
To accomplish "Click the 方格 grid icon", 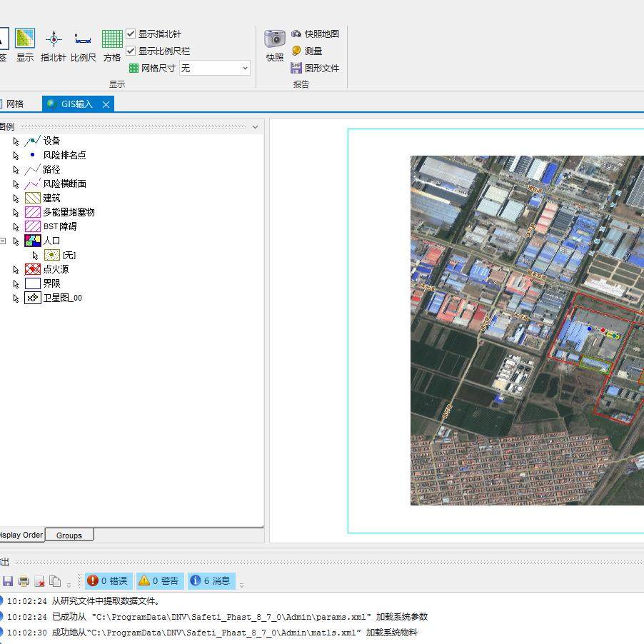I will pos(112,39).
